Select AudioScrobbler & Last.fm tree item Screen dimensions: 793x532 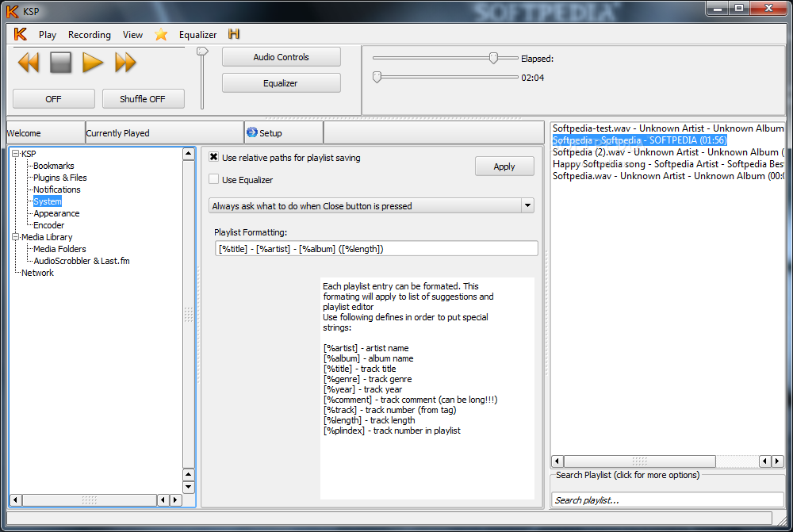82,261
